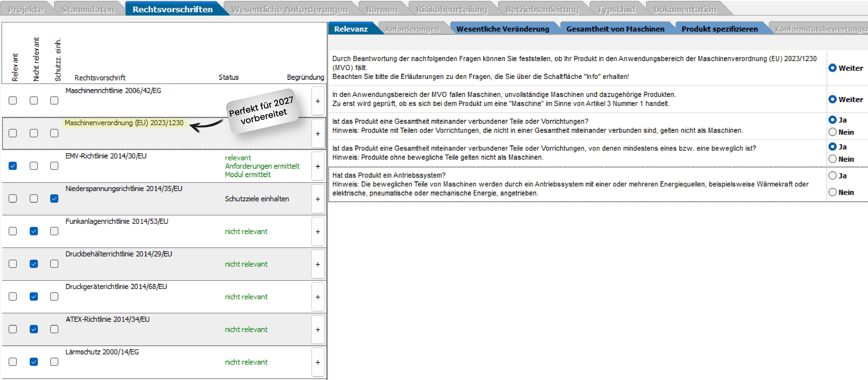Expand Begründung for Niederspannungsrichtlinie 2014/35/EU

pos(317,199)
